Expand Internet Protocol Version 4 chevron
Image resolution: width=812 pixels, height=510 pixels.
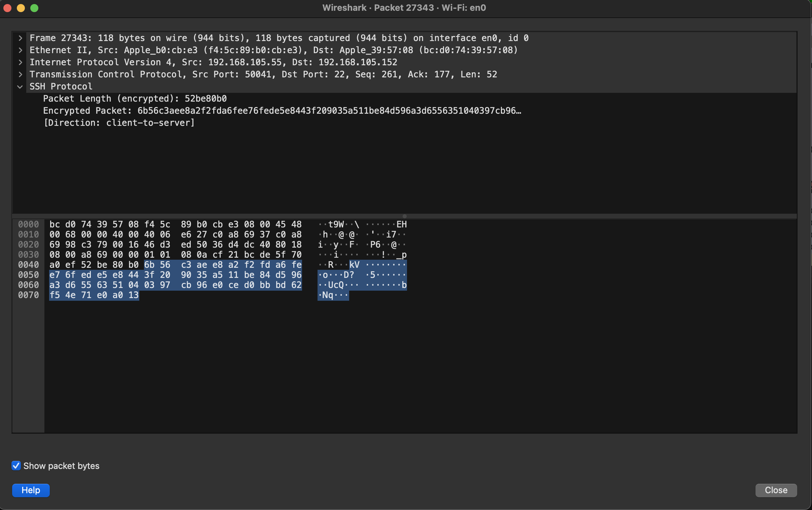[x=20, y=62]
